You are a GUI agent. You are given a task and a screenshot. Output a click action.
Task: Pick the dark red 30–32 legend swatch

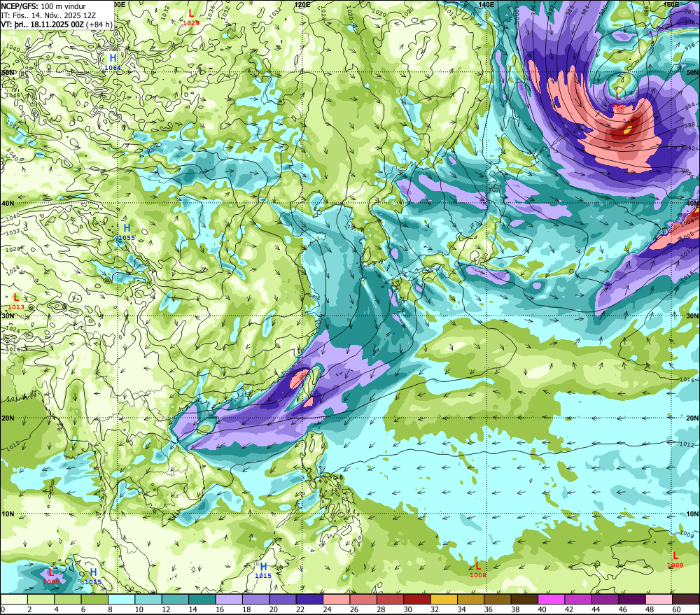click(x=417, y=599)
